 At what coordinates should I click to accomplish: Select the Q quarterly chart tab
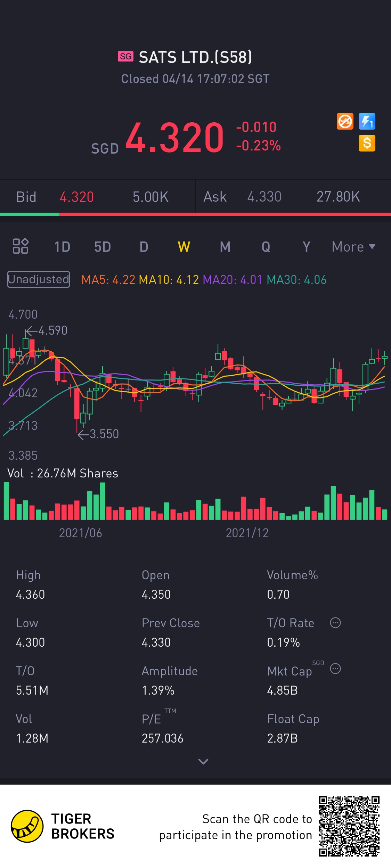(266, 247)
